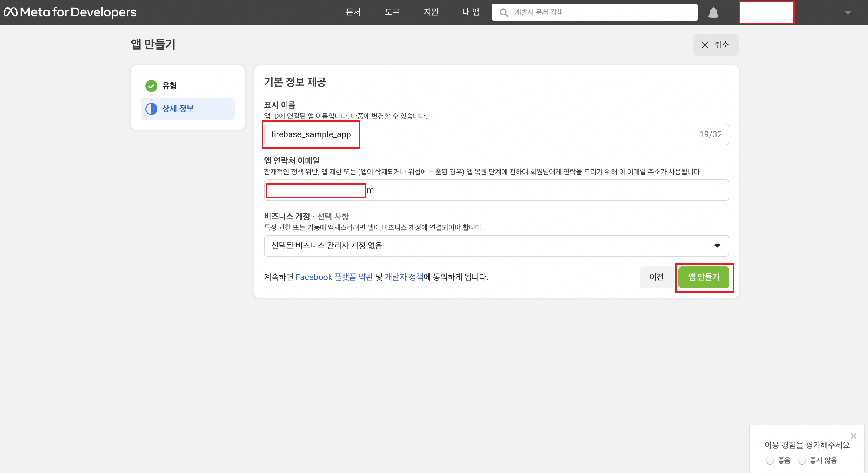
Task: Click the half-filled circle 상세 정보 icon
Action: click(151, 109)
